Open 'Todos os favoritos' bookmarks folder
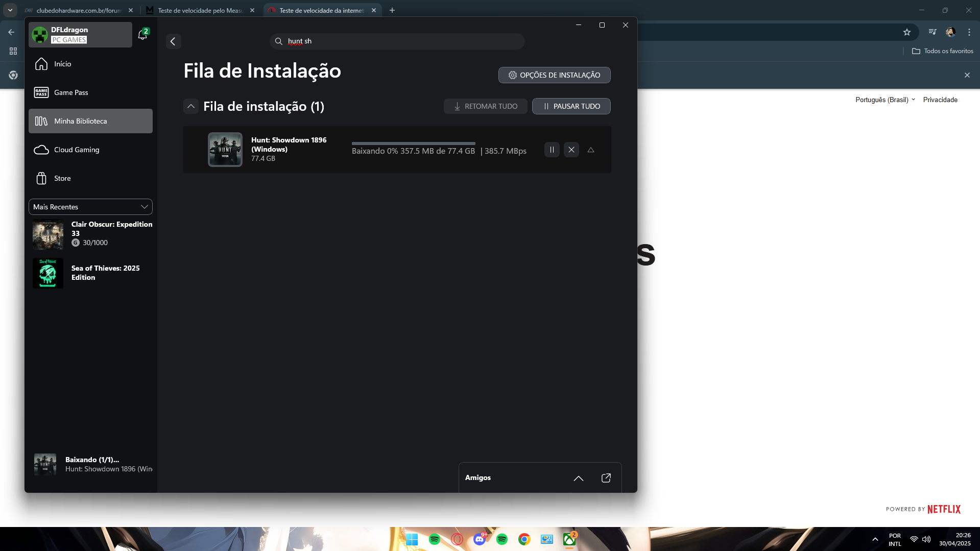 point(943,51)
